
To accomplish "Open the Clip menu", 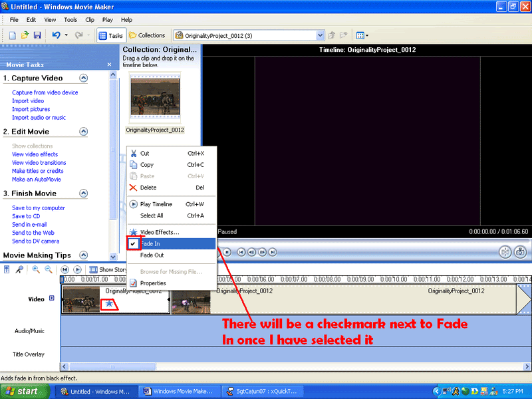I will click(x=90, y=20).
